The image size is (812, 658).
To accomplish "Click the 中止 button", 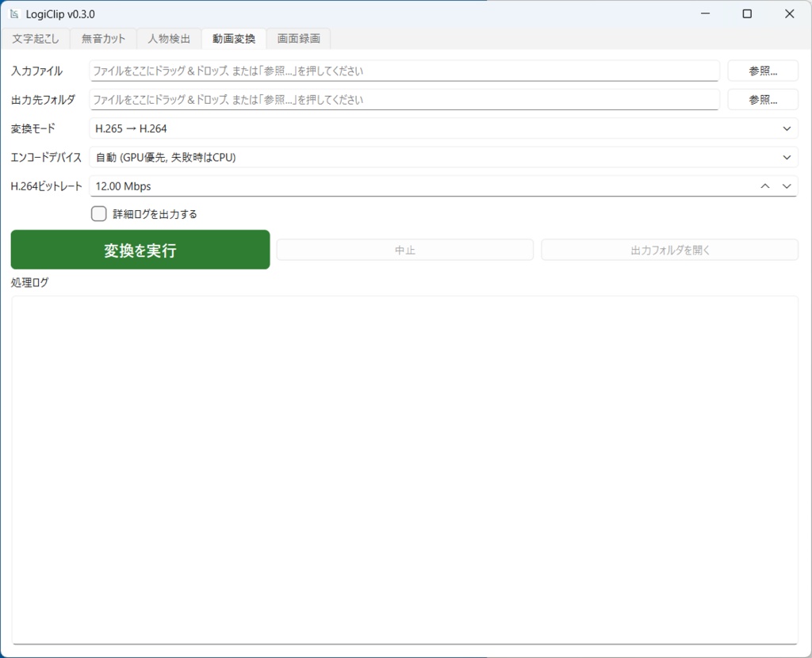I will 405,250.
